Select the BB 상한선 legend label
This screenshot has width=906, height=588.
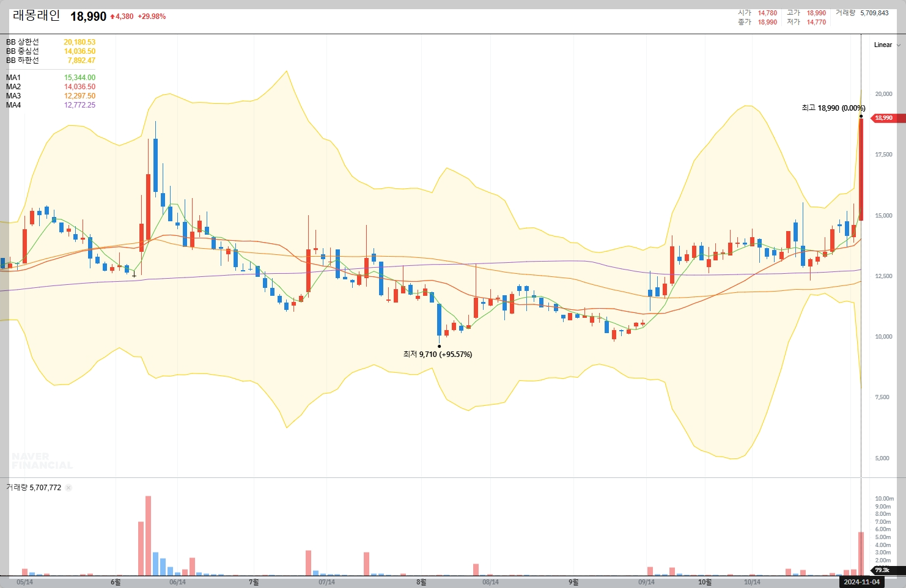click(23, 42)
